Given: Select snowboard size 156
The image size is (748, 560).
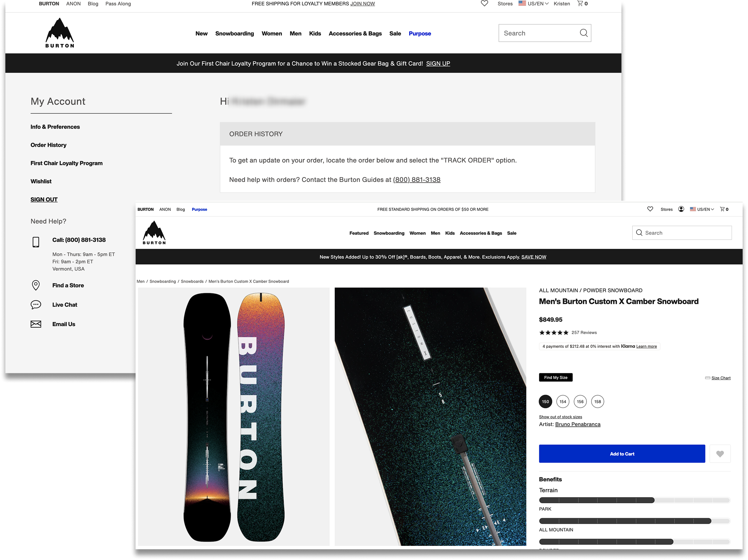Looking at the screenshot, I should click(x=580, y=402).
